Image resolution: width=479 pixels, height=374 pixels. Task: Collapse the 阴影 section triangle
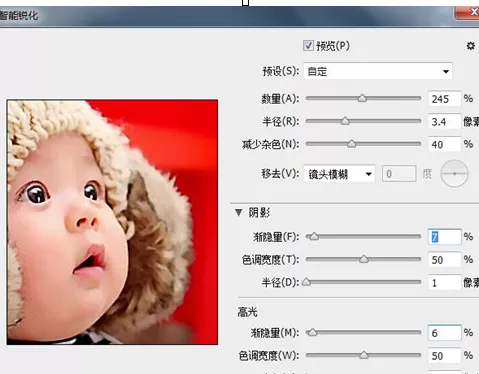(x=238, y=212)
